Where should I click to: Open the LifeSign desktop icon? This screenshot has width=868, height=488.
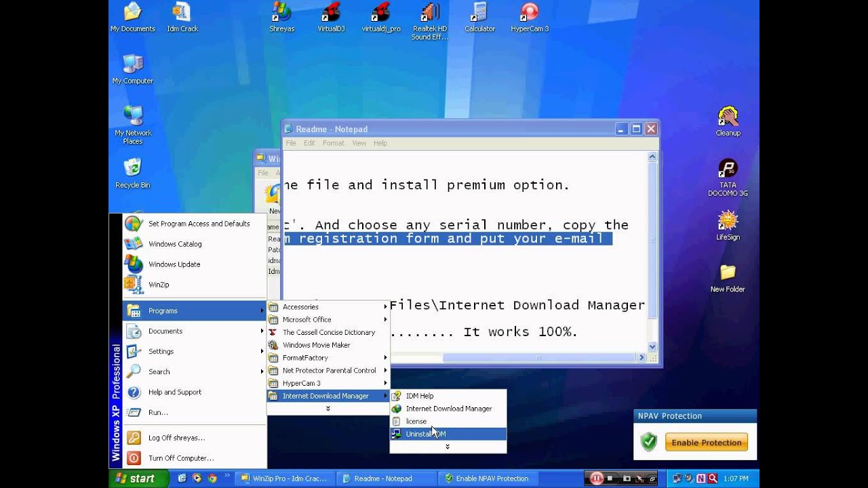point(728,226)
